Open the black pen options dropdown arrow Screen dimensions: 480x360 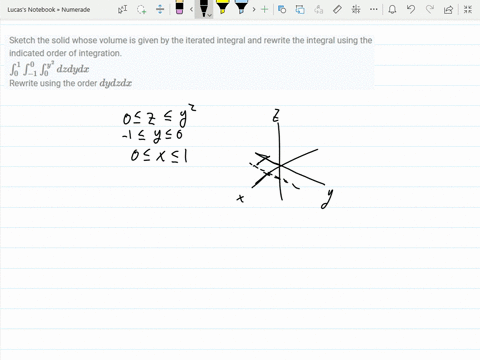coord(210,15)
